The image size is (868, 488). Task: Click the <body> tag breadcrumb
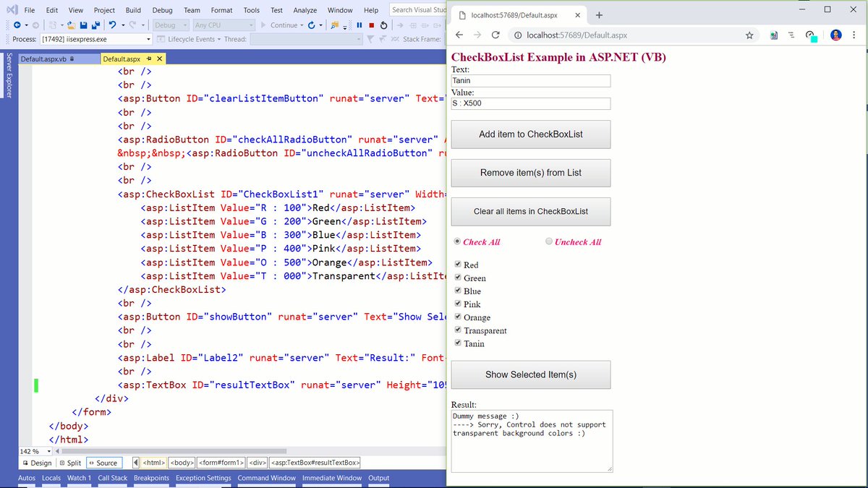tap(182, 463)
